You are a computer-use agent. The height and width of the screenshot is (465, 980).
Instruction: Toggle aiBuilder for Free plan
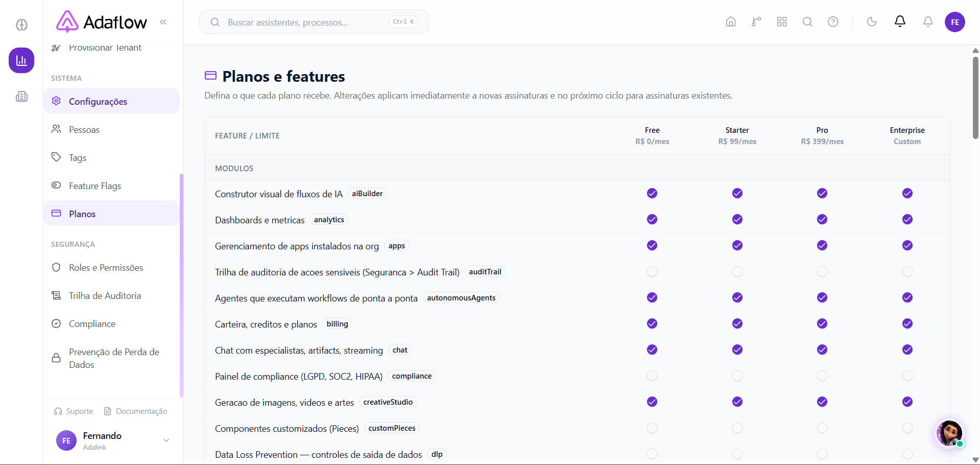[652, 193]
